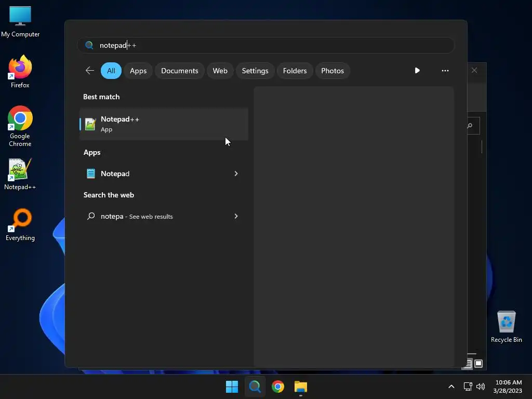
Task: Switch to the Folders filter tab
Action: click(295, 71)
